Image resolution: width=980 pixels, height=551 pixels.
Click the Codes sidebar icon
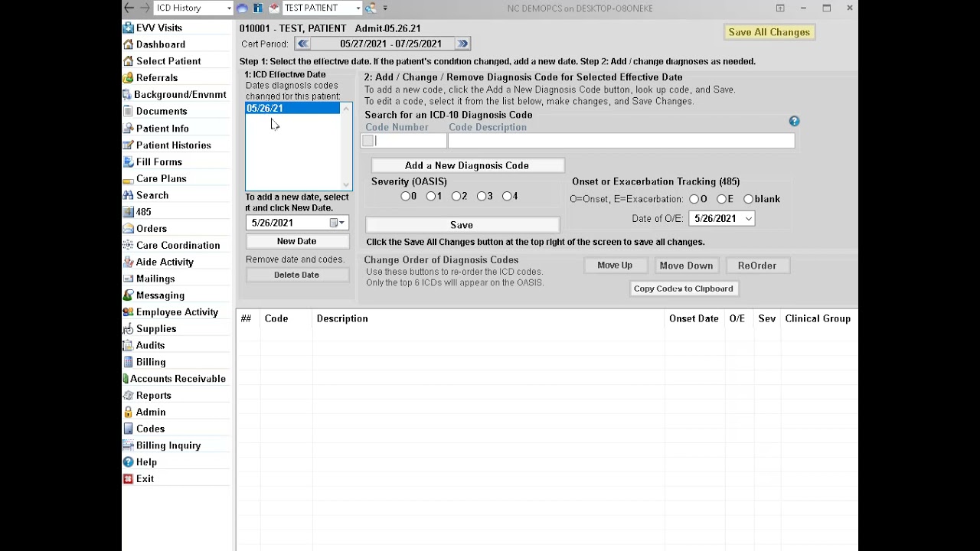point(128,429)
